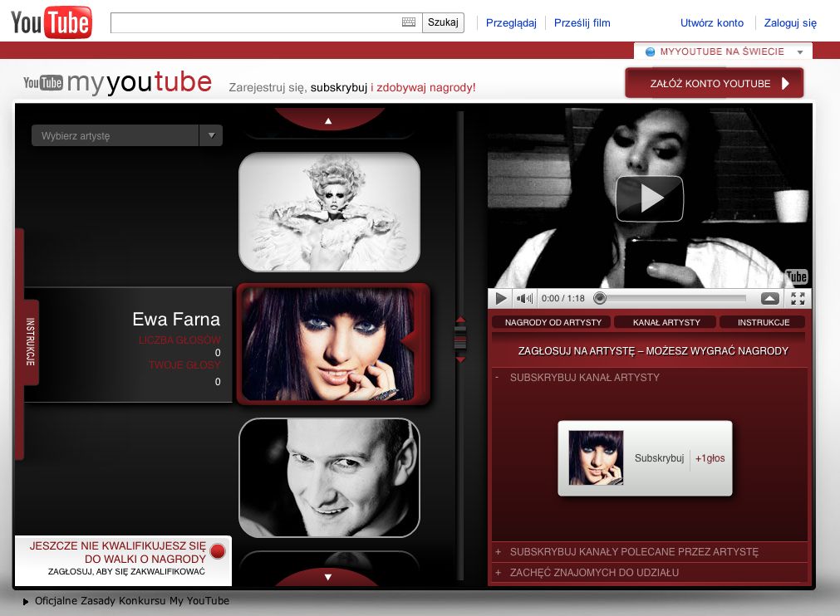Select the smiling man black-and-white thumbnail
Image resolution: width=840 pixels, height=616 pixels.
point(329,477)
